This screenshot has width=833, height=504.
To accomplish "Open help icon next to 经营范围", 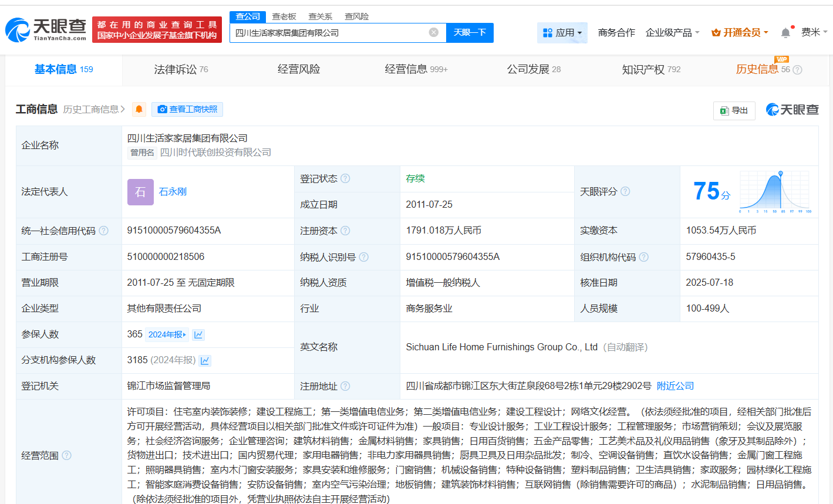I will (66, 455).
